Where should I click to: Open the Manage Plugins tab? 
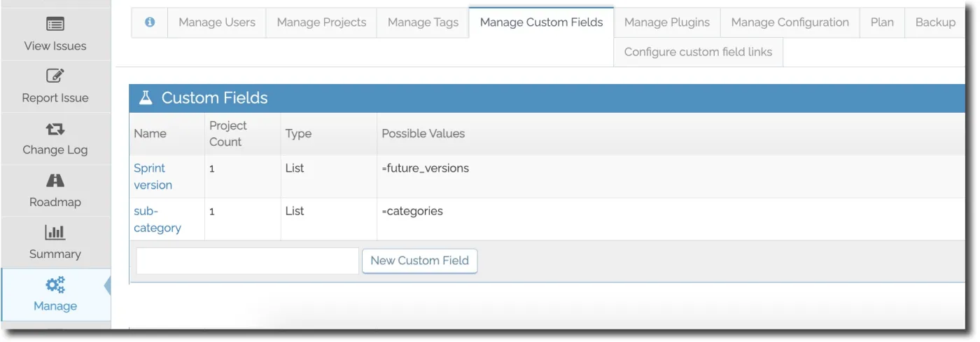tap(667, 22)
